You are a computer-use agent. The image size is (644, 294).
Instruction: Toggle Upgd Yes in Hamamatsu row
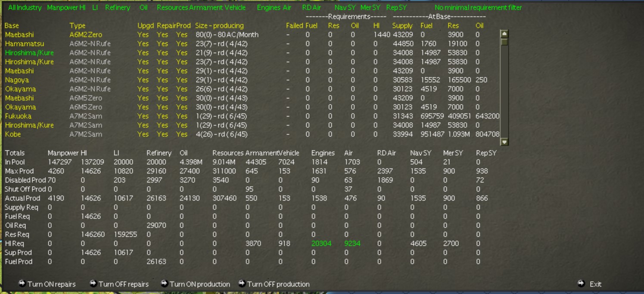point(143,44)
